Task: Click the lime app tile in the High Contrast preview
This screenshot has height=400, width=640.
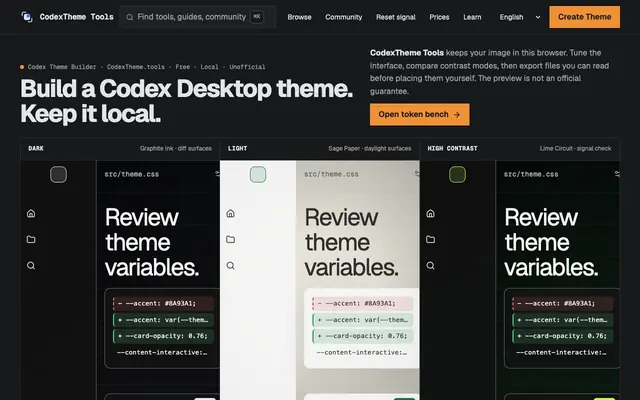Action: click(x=458, y=175)
